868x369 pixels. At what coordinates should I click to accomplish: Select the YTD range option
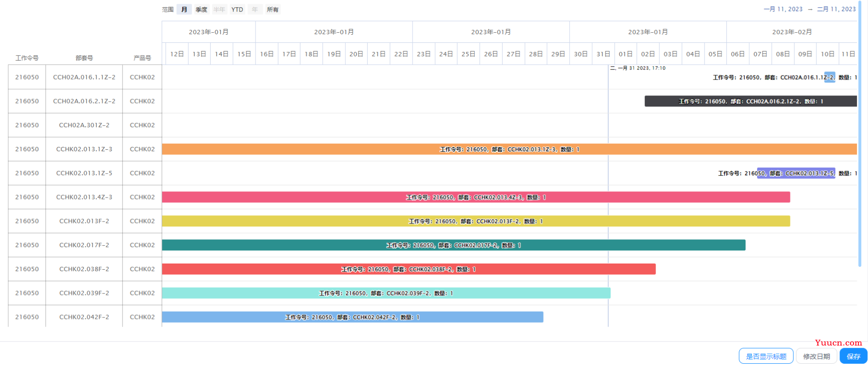click(x=237, y=10)
